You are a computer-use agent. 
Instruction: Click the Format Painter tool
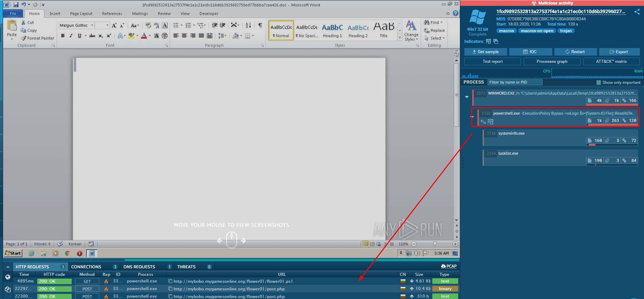point(37,38)
